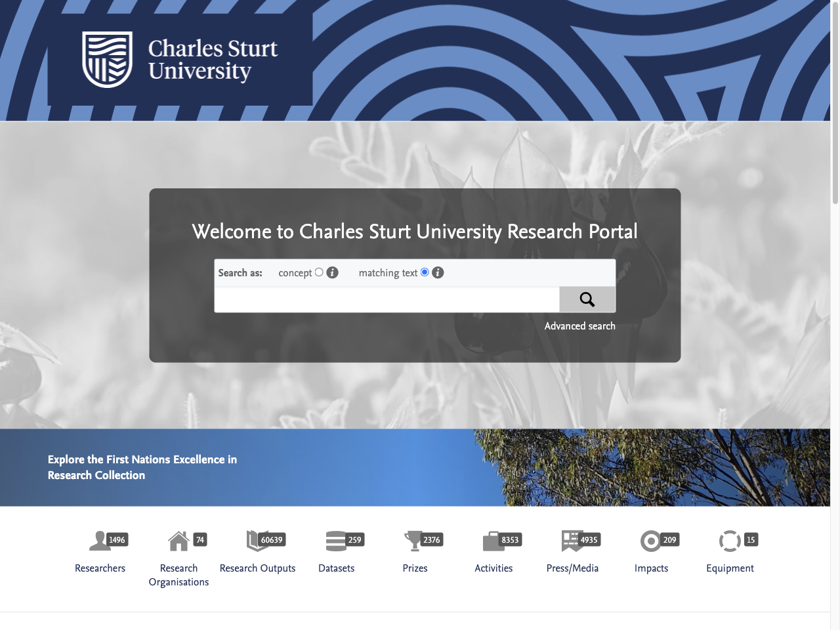Click the Prizes trophy icon

(413, 541)
